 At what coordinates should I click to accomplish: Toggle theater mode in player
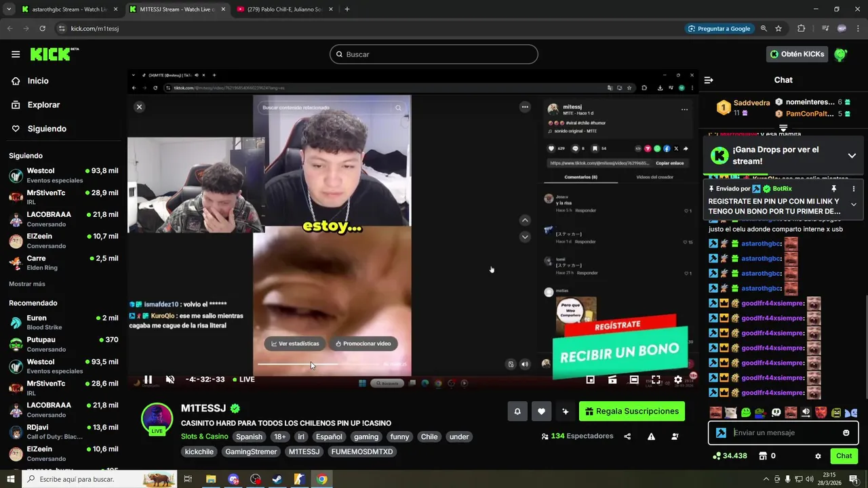[634, 380]
